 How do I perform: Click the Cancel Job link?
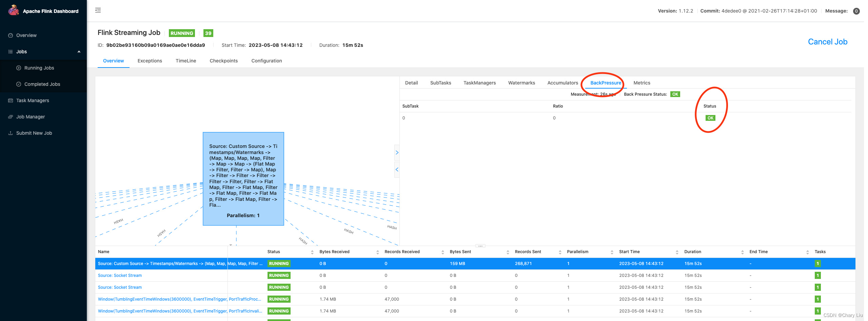[x=827, y=42]
